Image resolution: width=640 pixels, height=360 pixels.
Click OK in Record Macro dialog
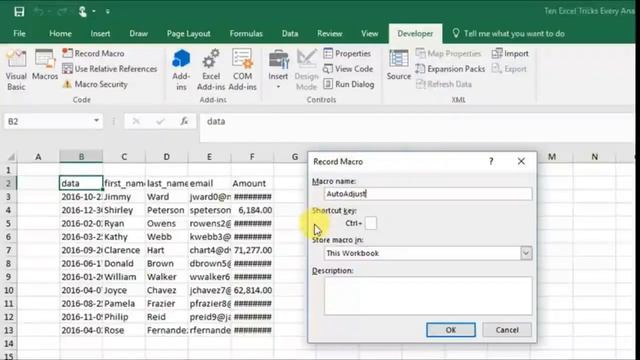pyautogui.click(x=451, y=330)
